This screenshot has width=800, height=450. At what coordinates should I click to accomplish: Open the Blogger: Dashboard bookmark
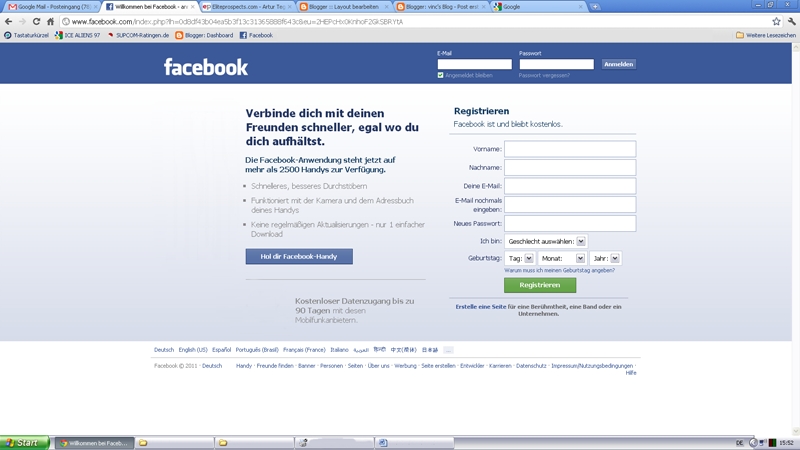[x=204, y=35]
